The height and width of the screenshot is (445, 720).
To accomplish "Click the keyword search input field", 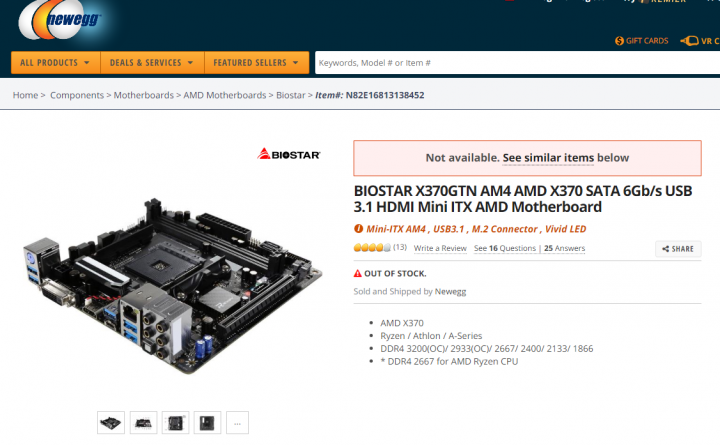I will coord(518,63).
